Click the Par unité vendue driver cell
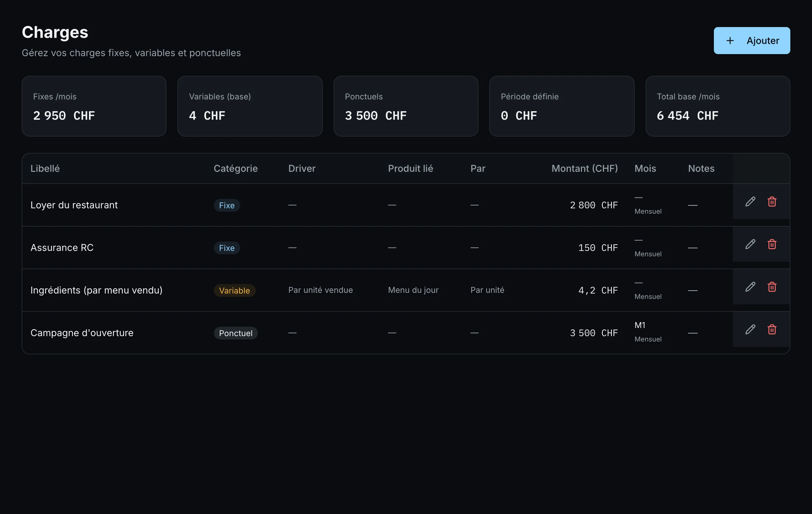Screen dimensions: 812x514 pos(320,290)
